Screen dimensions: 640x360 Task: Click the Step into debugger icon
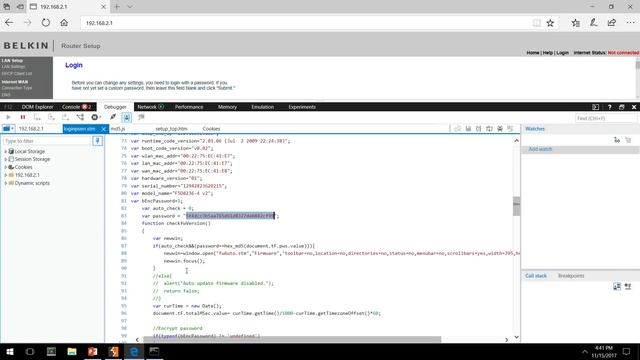[37, 118]
